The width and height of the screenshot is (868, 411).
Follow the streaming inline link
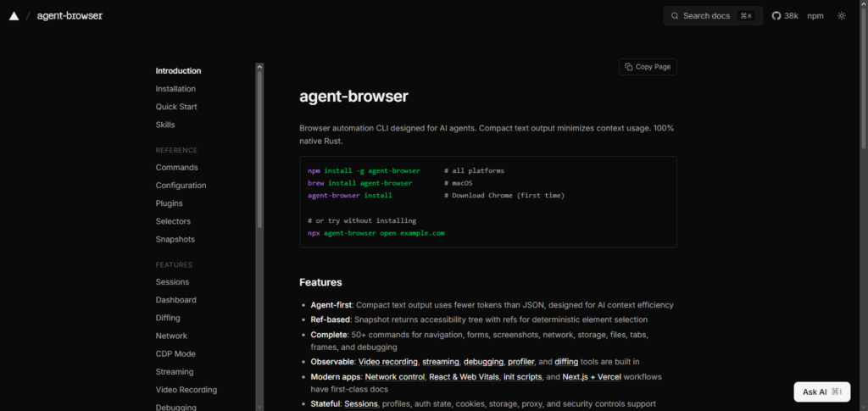point(441,362)
